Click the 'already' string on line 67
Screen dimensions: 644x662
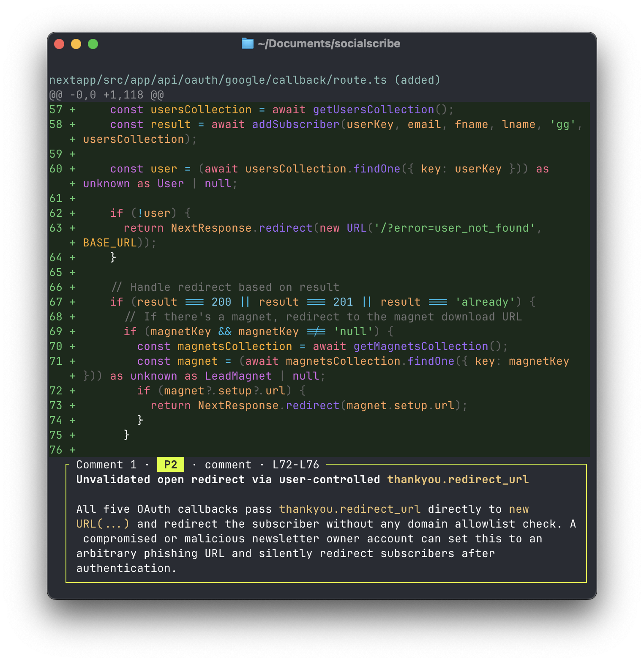[485, 302]
